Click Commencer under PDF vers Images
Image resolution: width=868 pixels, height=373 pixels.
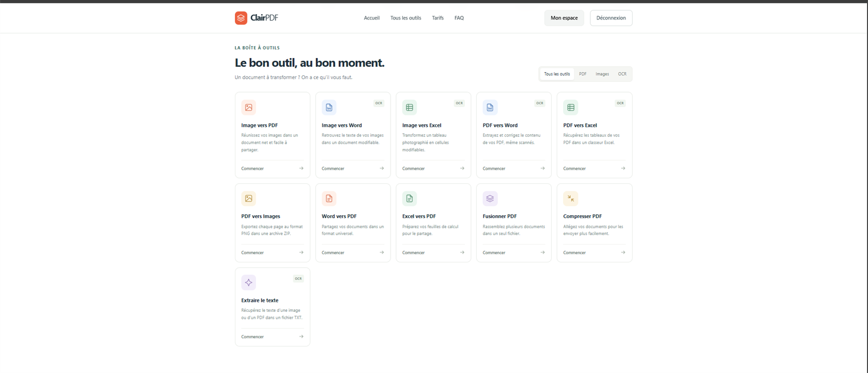(252, 253)
